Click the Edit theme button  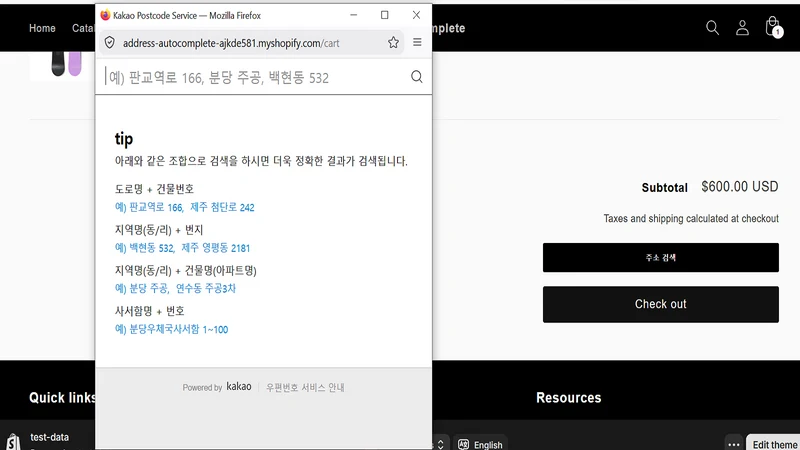pos(773,444)
